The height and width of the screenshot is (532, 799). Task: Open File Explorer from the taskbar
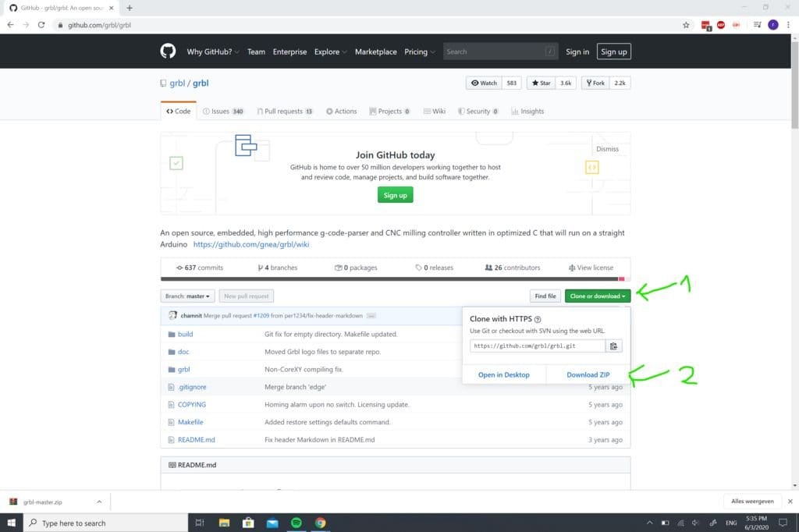pos(224,523)
